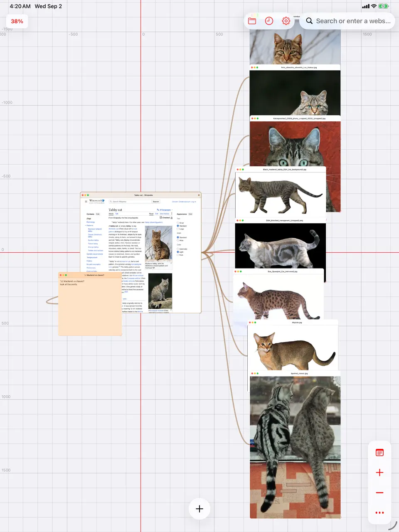Click the Wikipedia logo in Tabby cat window

[97, 201]
